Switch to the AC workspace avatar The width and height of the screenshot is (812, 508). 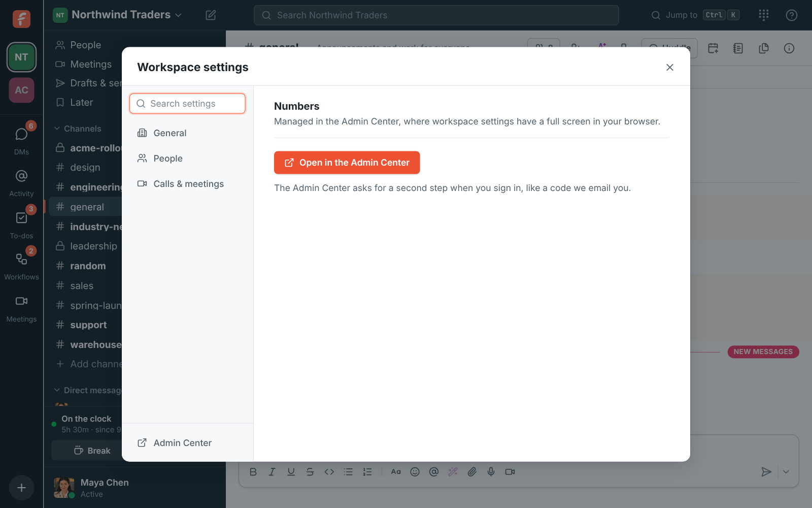tap(21, 90)
